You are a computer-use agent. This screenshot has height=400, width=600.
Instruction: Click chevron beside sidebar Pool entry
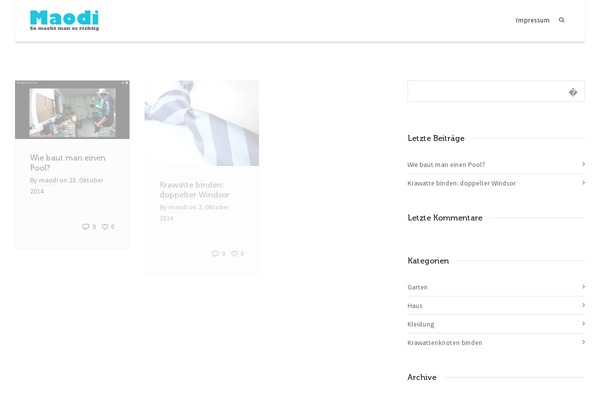583,164
